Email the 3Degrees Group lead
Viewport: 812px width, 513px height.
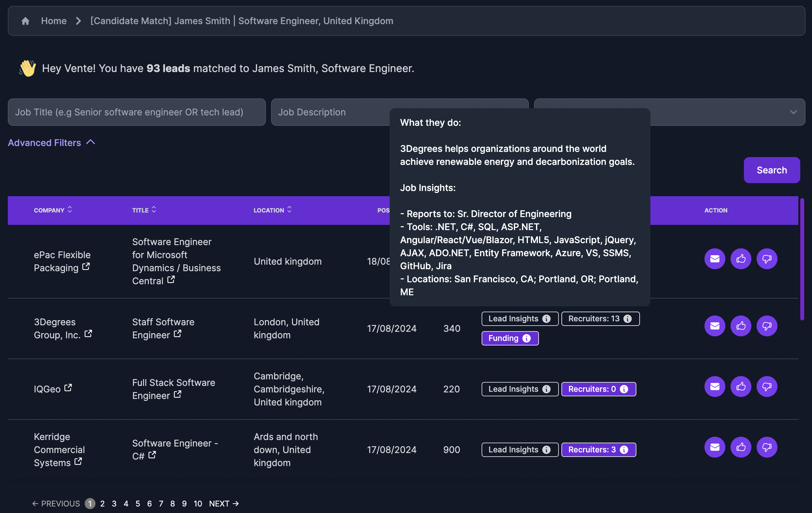point(715,326)
